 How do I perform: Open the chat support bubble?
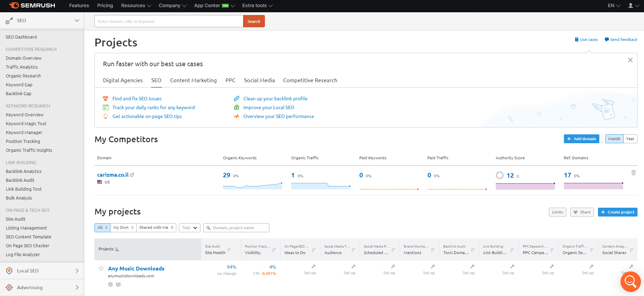click(630, 282)
